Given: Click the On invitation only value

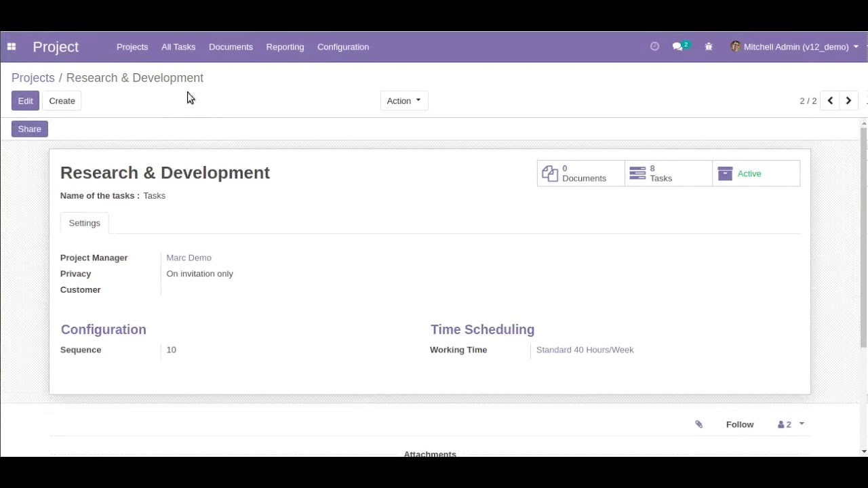Looking at the screenshot, I should click(x=199, y=274).
